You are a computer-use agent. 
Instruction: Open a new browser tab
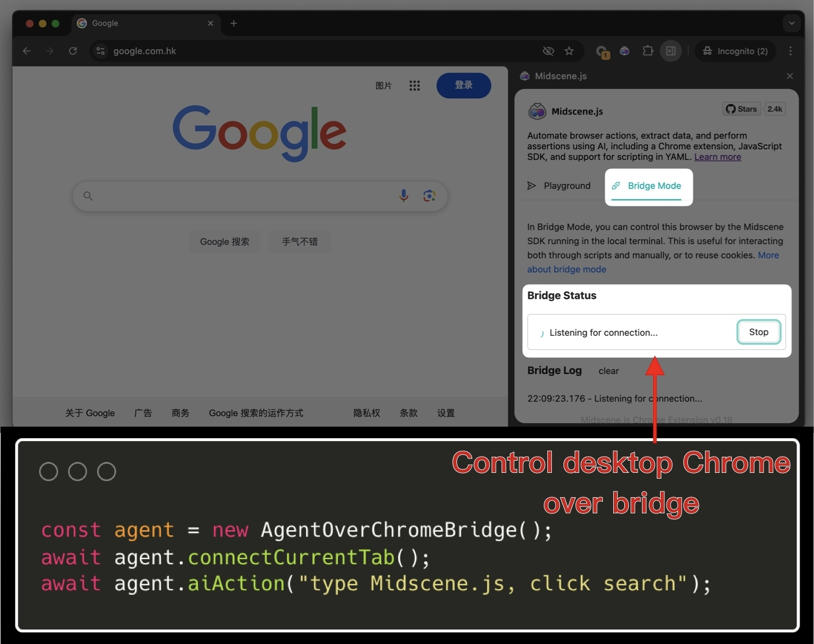click(x=234, y=23)
